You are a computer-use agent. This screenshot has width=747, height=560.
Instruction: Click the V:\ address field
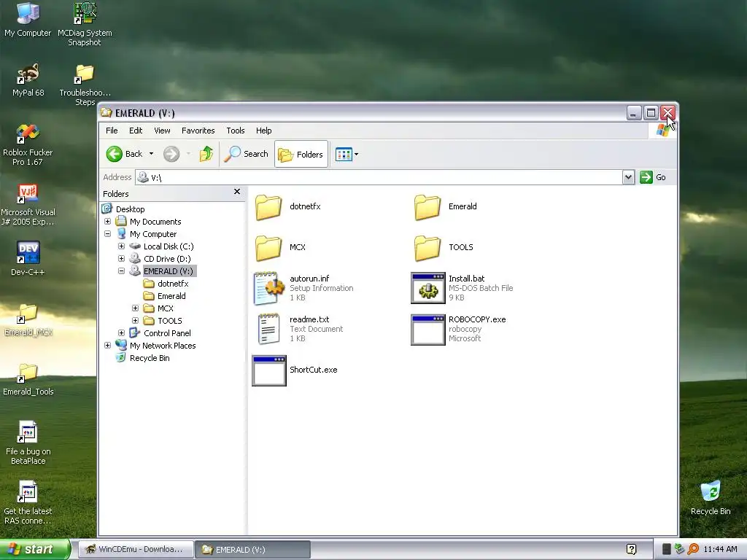click(x=379, y=178)
